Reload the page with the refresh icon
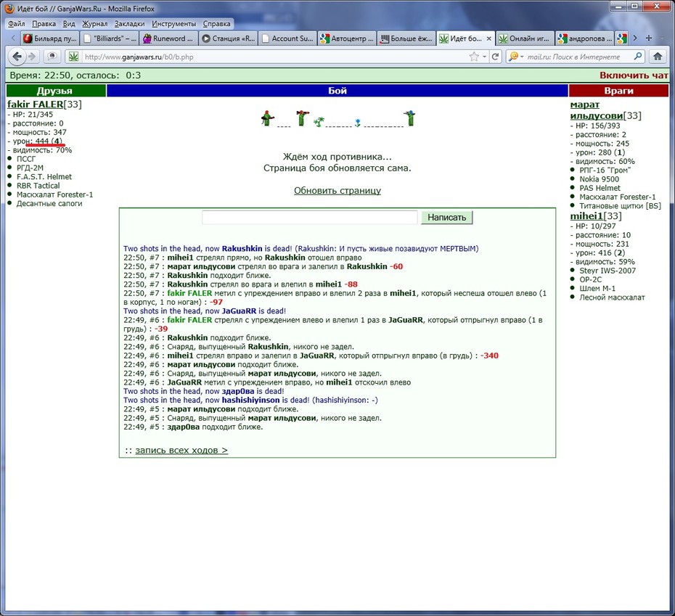Image resolution: width=675 pixels, height=616 pixels. pyautogui.click(x=496, y=57)
